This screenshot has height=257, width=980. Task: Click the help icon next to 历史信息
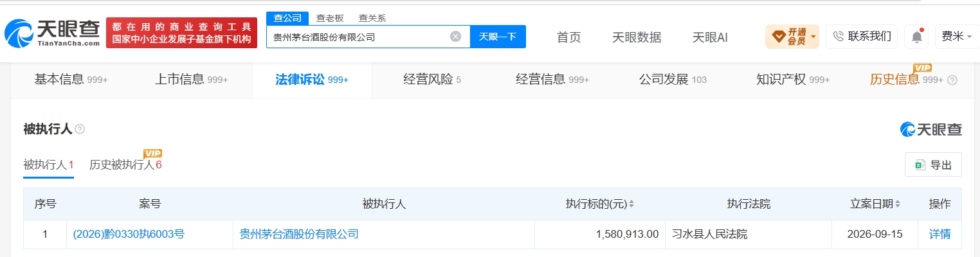(x=952, y=80)
